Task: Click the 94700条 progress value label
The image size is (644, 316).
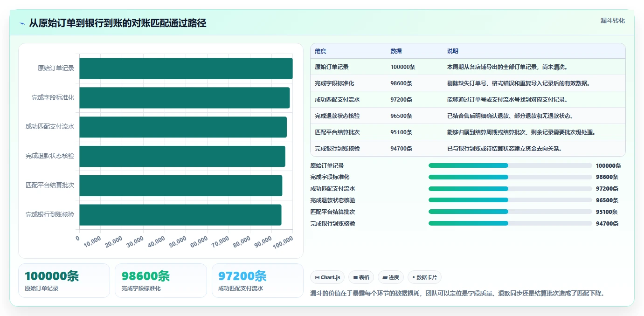Action: (x=607, y=224)
